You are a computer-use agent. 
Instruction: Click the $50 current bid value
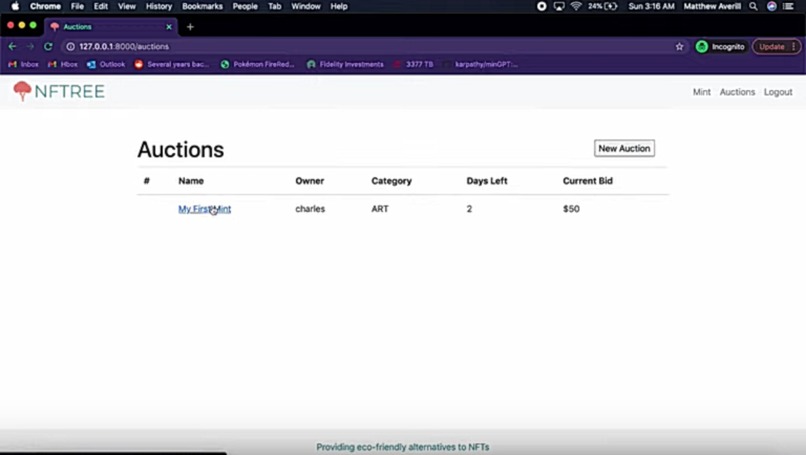point(571,209)
